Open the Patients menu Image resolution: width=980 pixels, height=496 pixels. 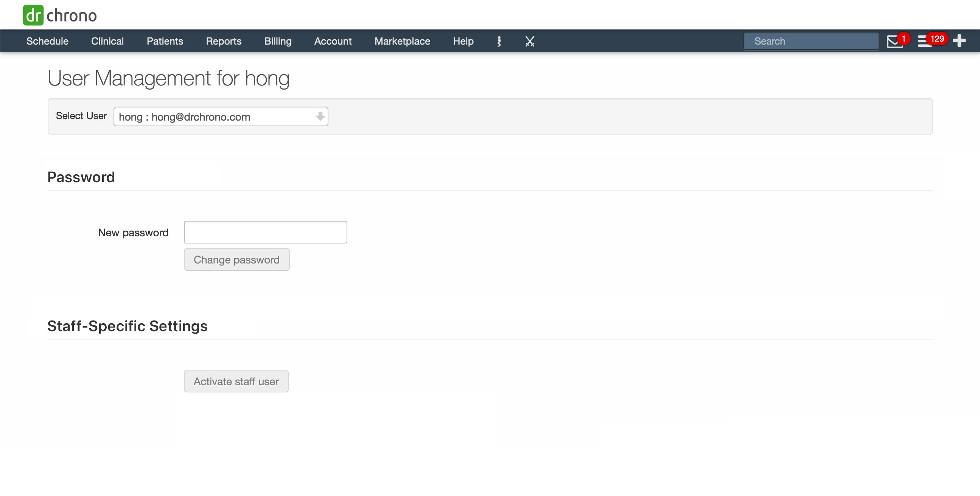tap(165, 41)
